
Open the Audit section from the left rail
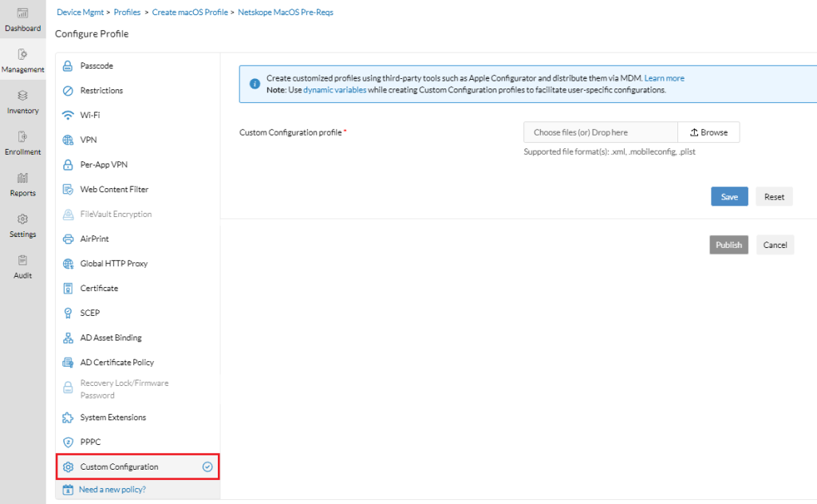[23, 265]
